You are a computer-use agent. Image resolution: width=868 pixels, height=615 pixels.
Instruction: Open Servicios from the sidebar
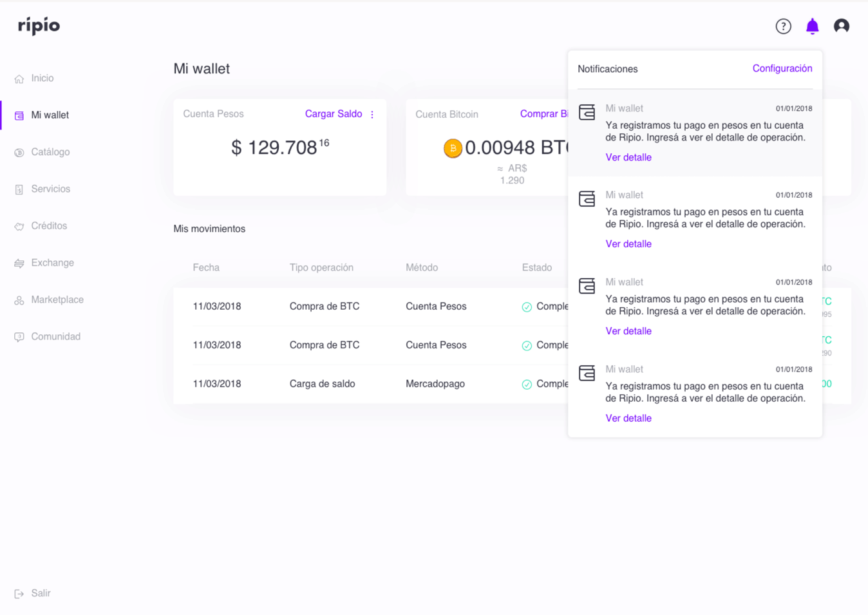point(50,189)
